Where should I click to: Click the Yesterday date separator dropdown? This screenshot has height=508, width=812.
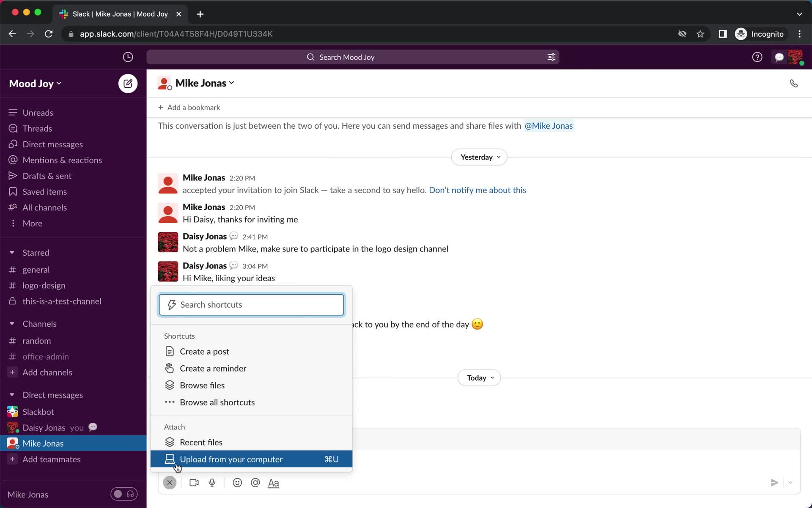479,157
